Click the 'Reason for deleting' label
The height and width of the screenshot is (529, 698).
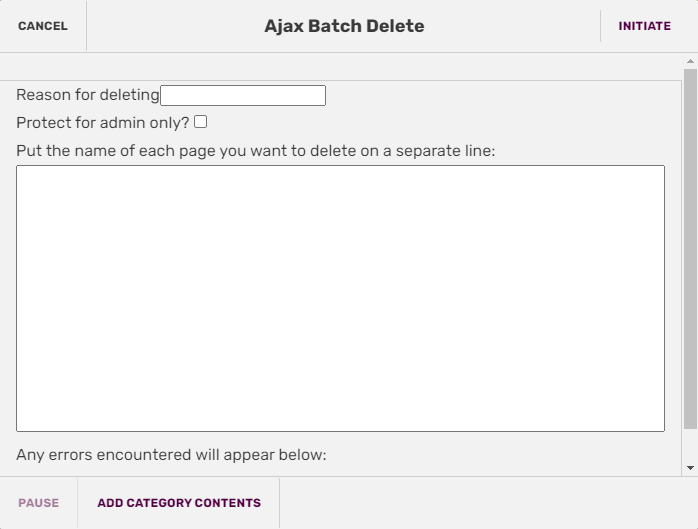point(88,95)
